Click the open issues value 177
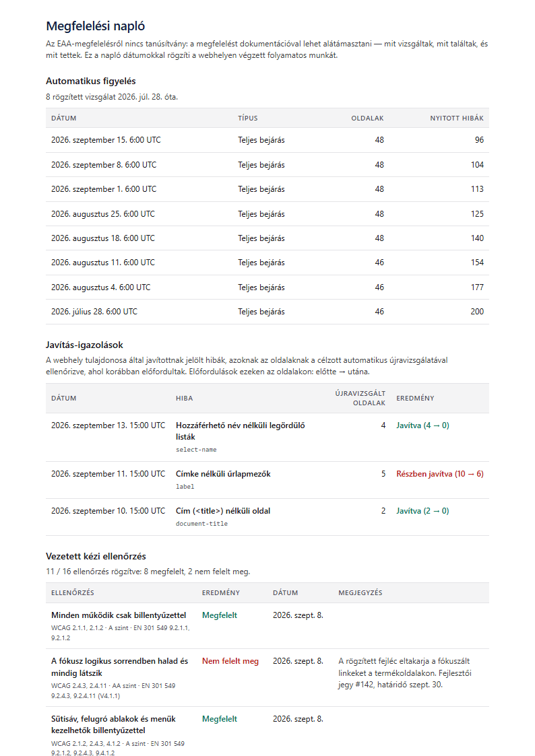The width and height of the screenshot is (535, 756). coord(477,287)
